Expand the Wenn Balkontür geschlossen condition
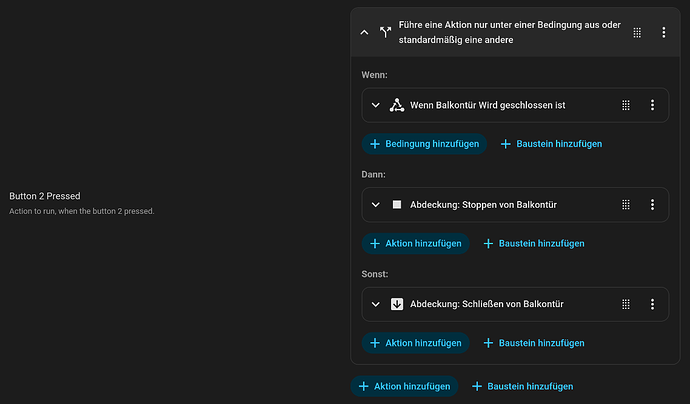This screenshot has width=690, height=404. 375,105
